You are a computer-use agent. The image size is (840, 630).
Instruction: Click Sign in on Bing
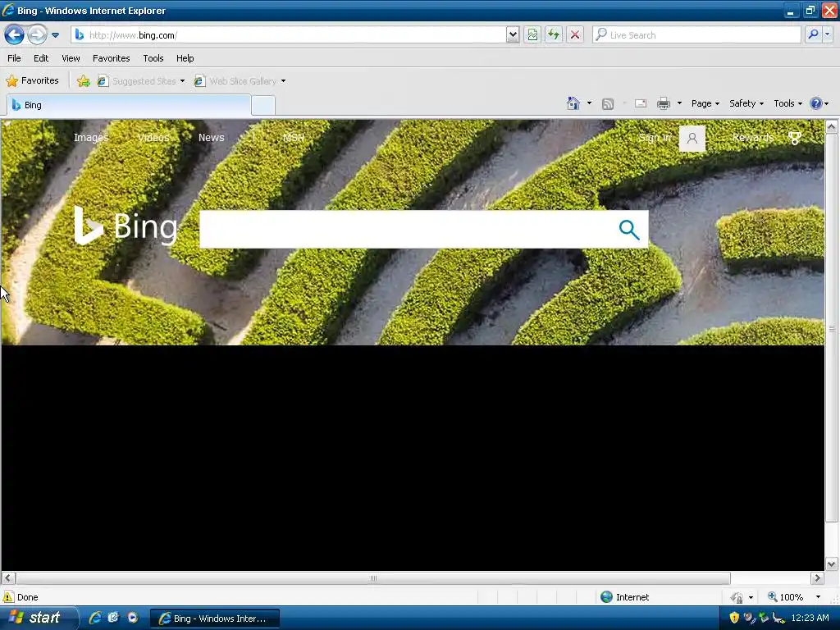pyautogui.click(x=654, y=138)
